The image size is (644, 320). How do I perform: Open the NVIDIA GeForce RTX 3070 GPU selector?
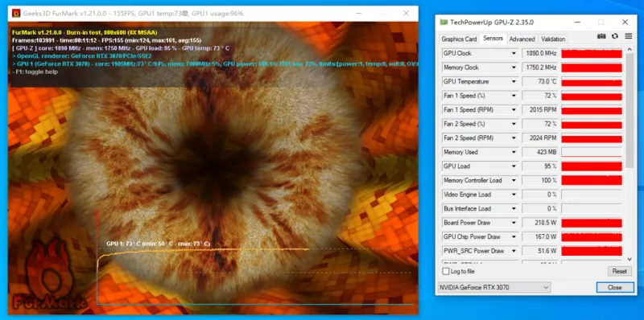point(494,287)
